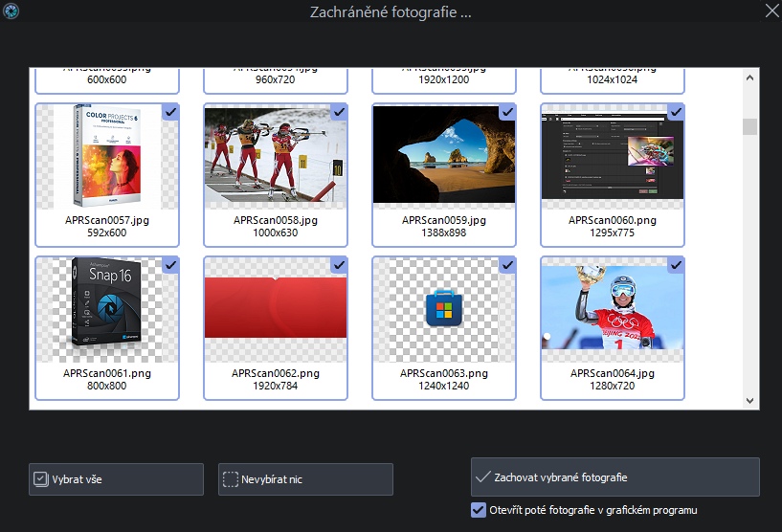
Task: Click the 'Nevybírat nic' dashed-square icon
Action: (x=230, y=478)
